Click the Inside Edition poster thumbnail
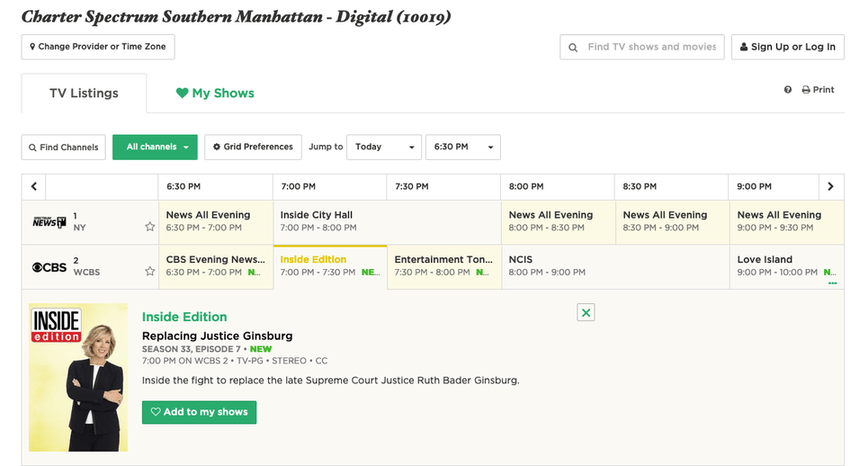The image size is (868, 466). [x=78, y=378]
